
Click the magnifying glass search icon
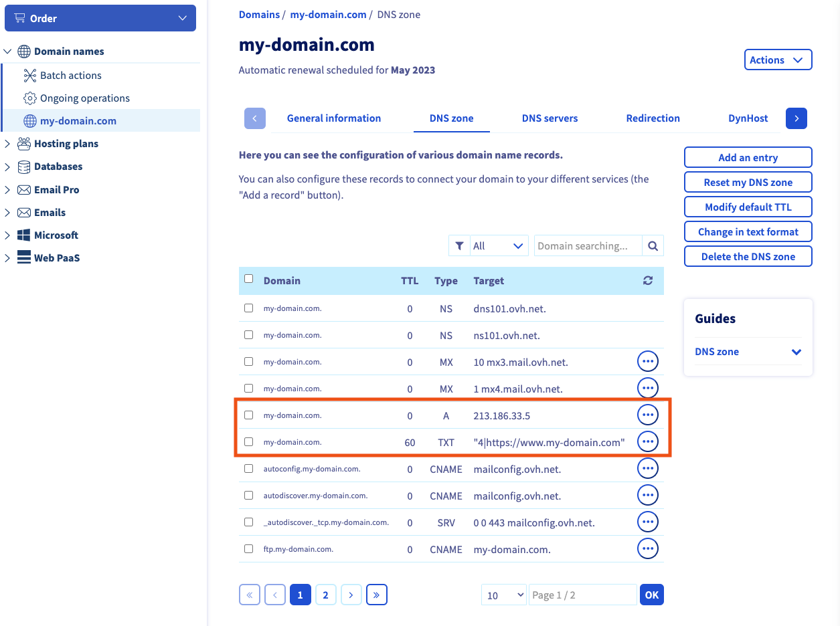(x=653, y=246)
